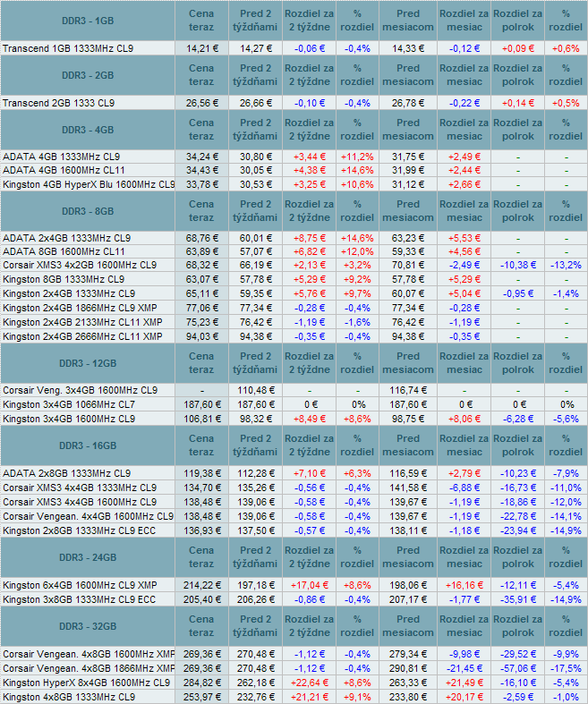Image resolution: width=588 pixels, height=704 pixels.
Task: Select 'ADATA 2x4GB 1333MHz CL9' product name
Action: (x=66, y=238)
